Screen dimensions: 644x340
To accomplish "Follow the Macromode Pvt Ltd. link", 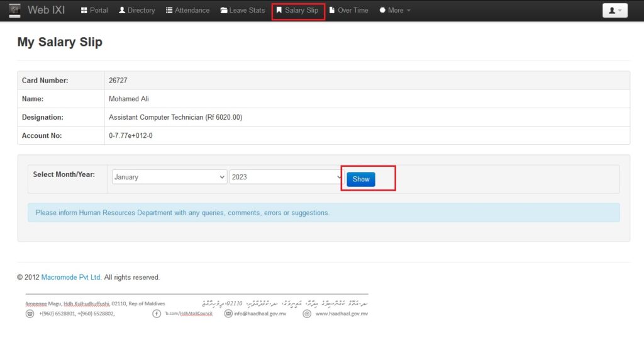I will tap(71, 277).
